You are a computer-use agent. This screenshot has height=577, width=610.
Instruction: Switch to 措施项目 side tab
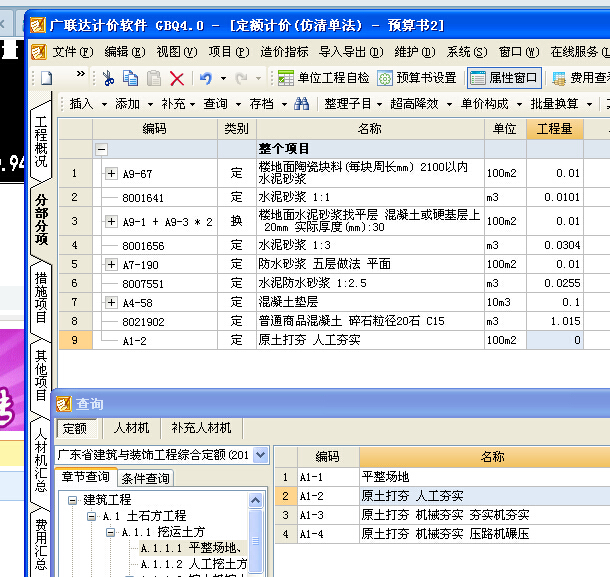point(41,298)
